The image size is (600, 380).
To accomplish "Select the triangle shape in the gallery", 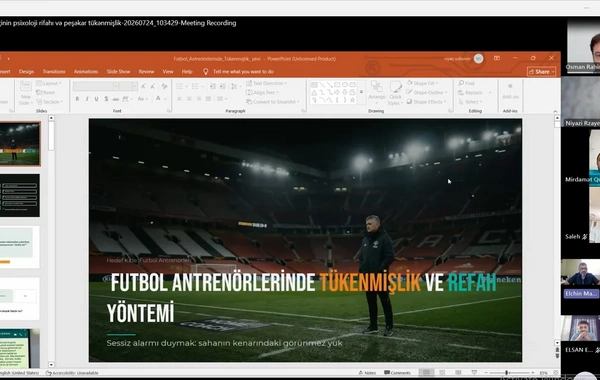I will point(314,92).
